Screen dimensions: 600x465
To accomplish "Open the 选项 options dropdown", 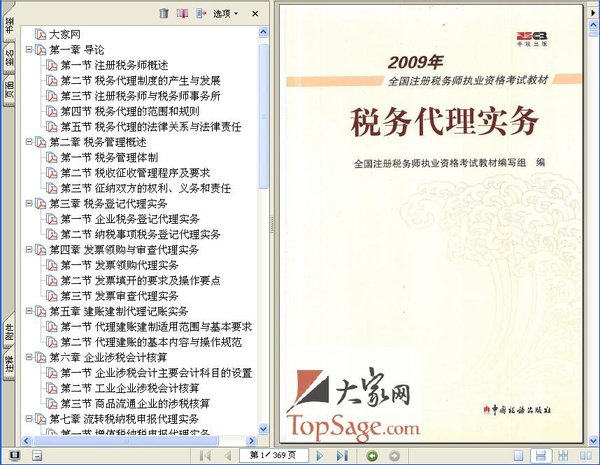I will pyautogui.click(x=225, y=14).
